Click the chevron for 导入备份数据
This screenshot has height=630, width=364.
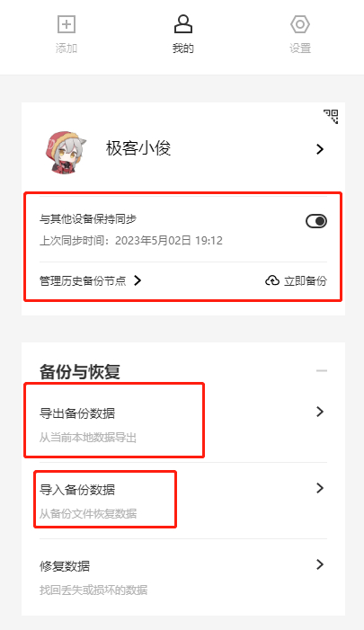320,488
